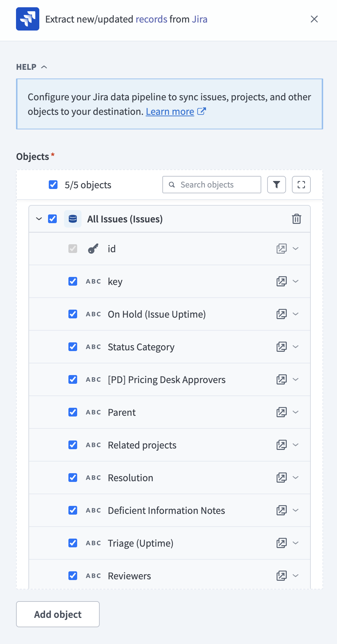Uncheck the All Issues (Issues) checkbox
Screen dimensions: 337x644
tap(52, 219)
